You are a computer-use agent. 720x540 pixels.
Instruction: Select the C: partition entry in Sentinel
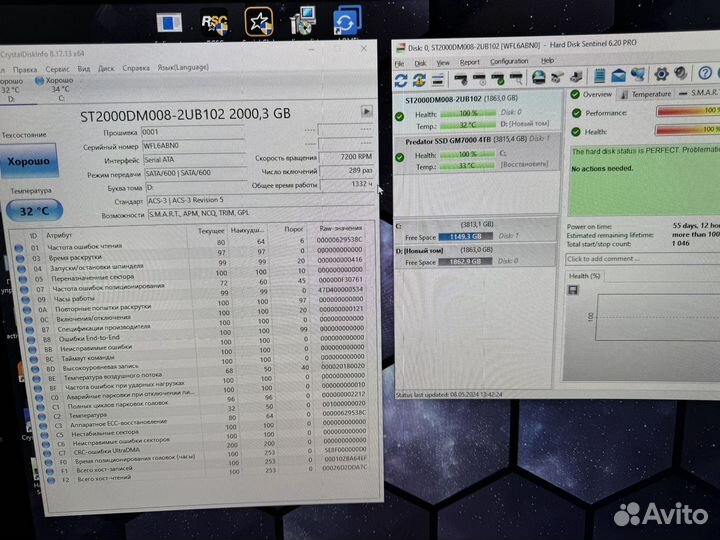(475, 230)
